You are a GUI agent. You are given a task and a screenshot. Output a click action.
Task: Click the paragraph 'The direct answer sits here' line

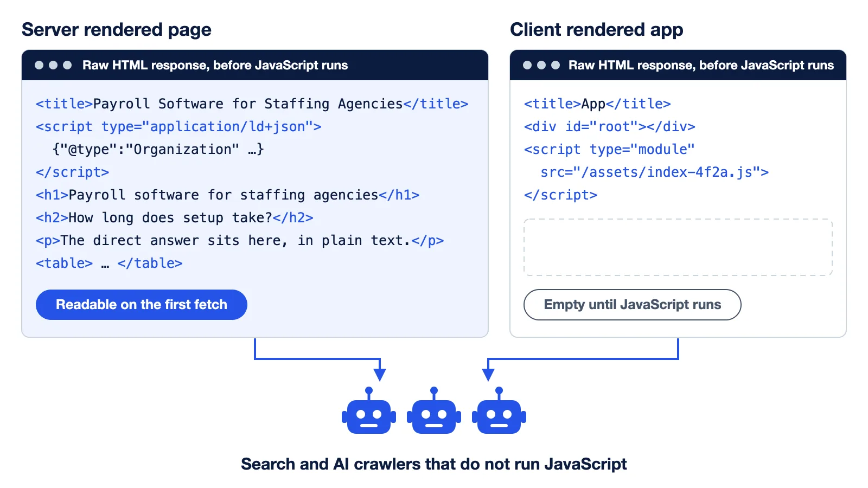(x=240, y=240)
